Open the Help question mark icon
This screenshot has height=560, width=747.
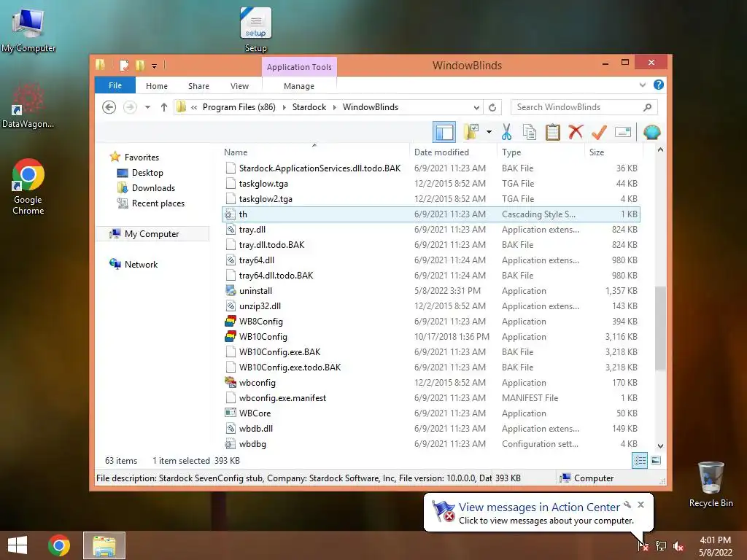pyautogui.click(x=659, y=85)
